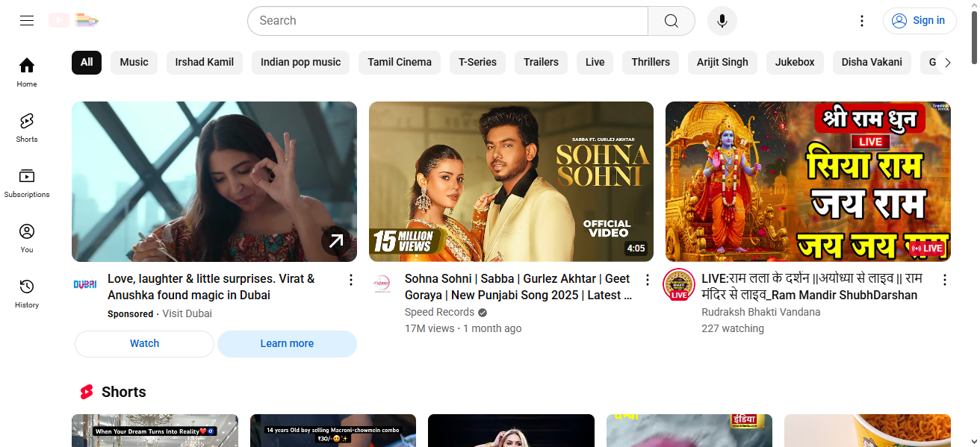Open the You section in sidebar

click(x=27, y=238)
